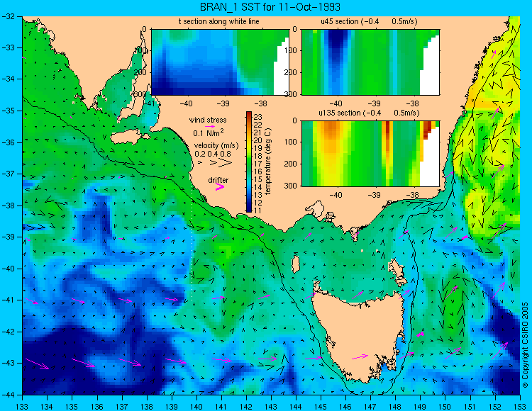Click the "0.1 N/m2" scale text
Image resolution: width=532 pixels, height=411 pixels.
pos(209,133)
